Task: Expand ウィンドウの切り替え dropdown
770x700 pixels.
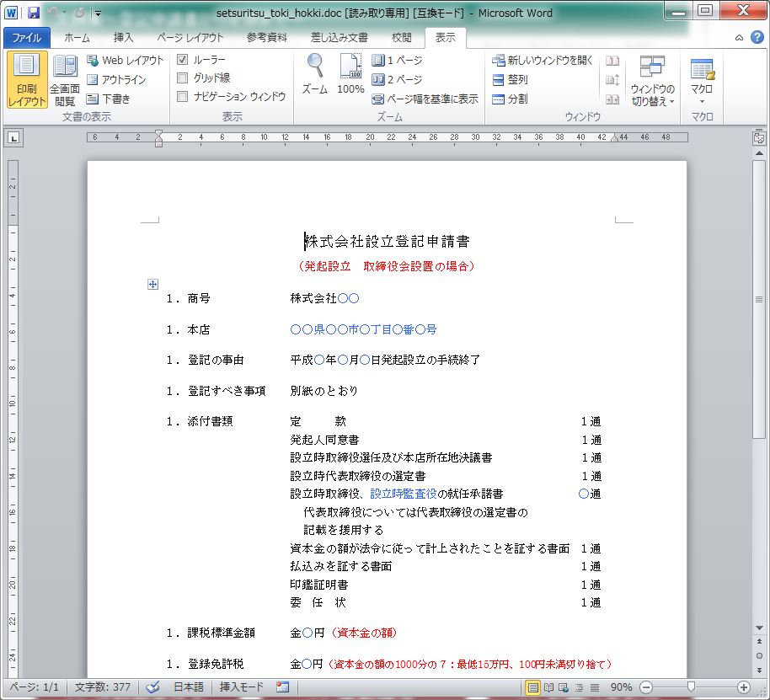Action: (652, 81)
